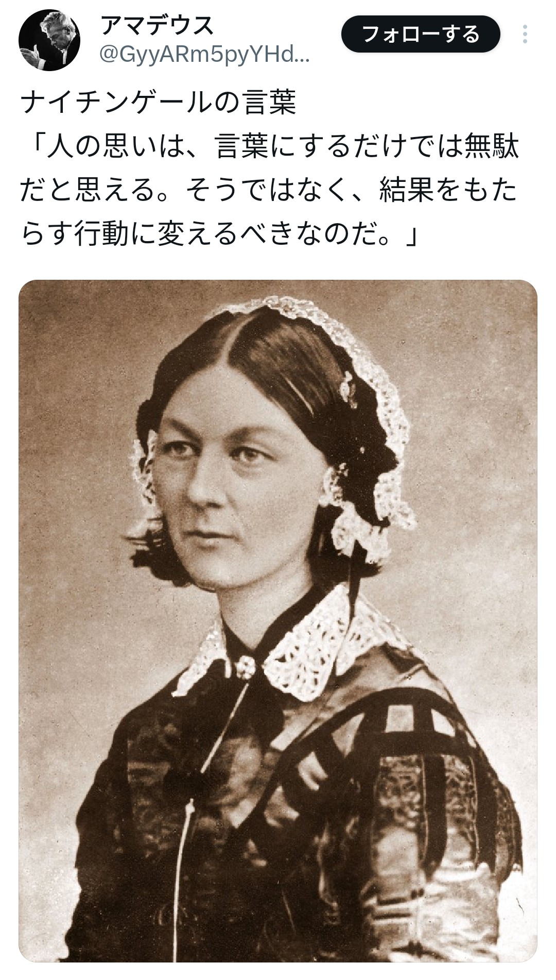Tap the quoted tweet body text
Image resolution: width=556 pixels, height=980 pixels.
pos(270,190)
